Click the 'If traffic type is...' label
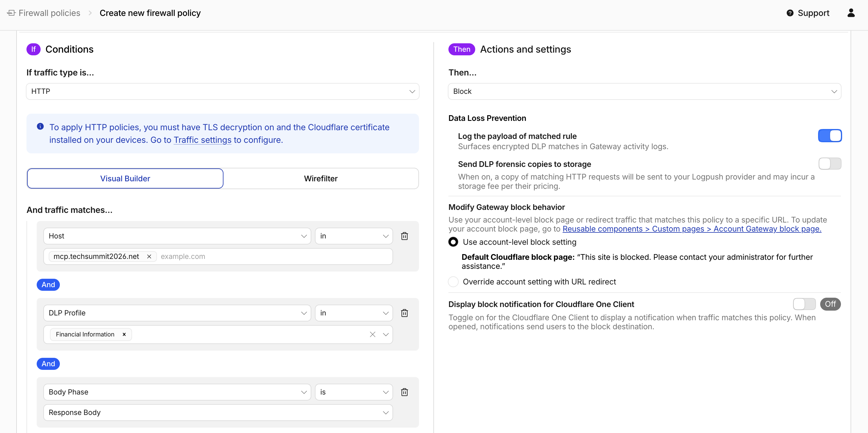This screenshot has height=433, width=868. point(60,72)
